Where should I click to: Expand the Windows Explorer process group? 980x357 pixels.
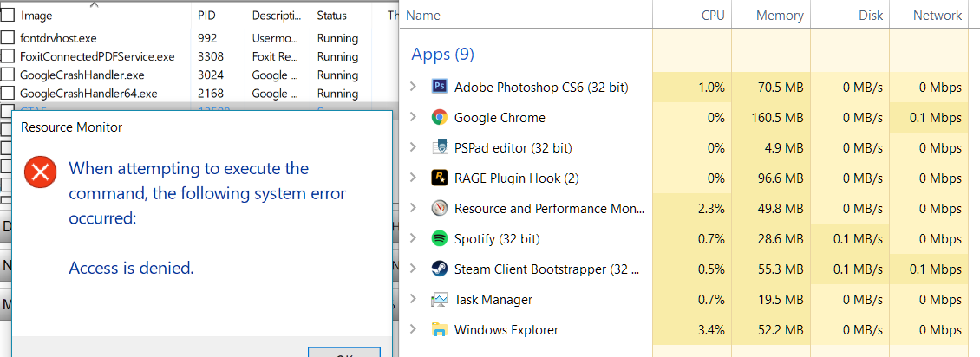[414, 329]
